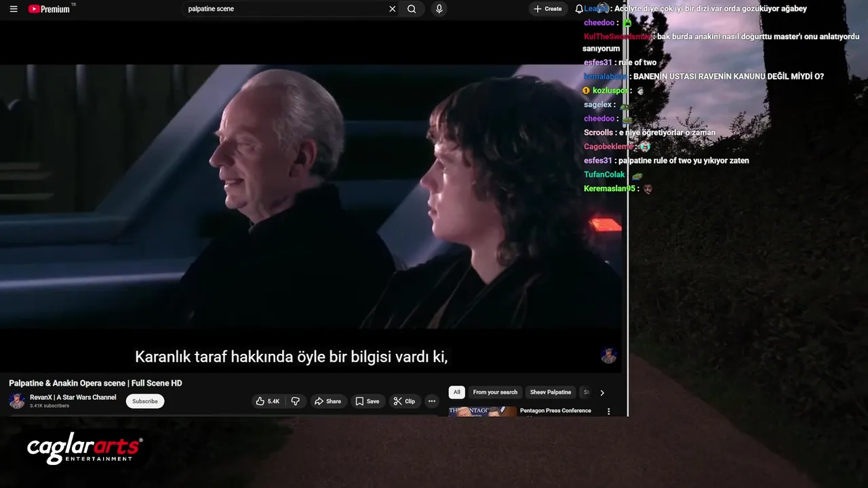Click chat username 'Scroolls'
The height and width of the screenshot is (488, 868).
[599, 133]
